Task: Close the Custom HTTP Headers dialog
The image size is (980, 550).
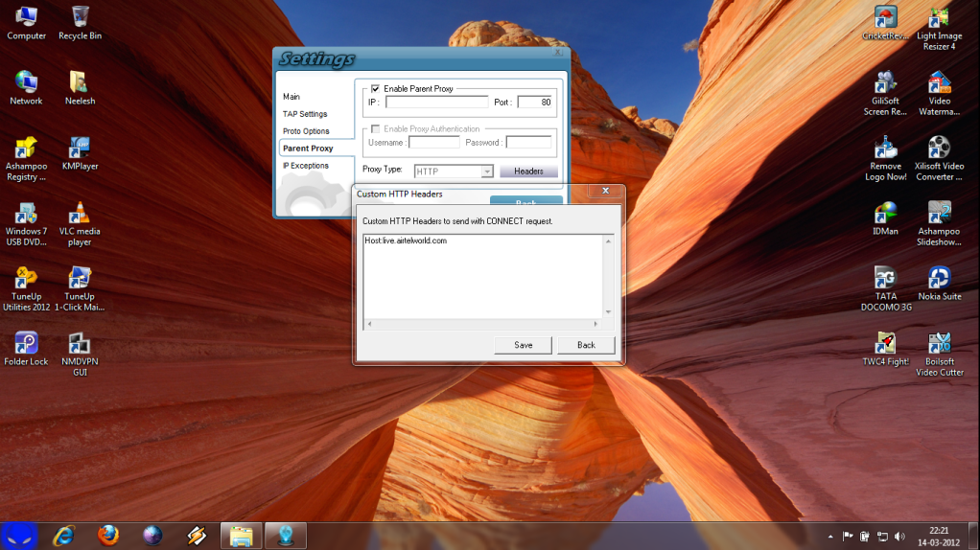Action: (606, 191)
